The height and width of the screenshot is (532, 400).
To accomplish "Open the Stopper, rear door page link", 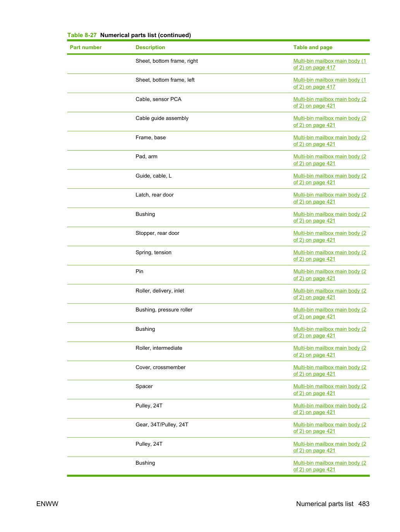I will coord(330,236).
